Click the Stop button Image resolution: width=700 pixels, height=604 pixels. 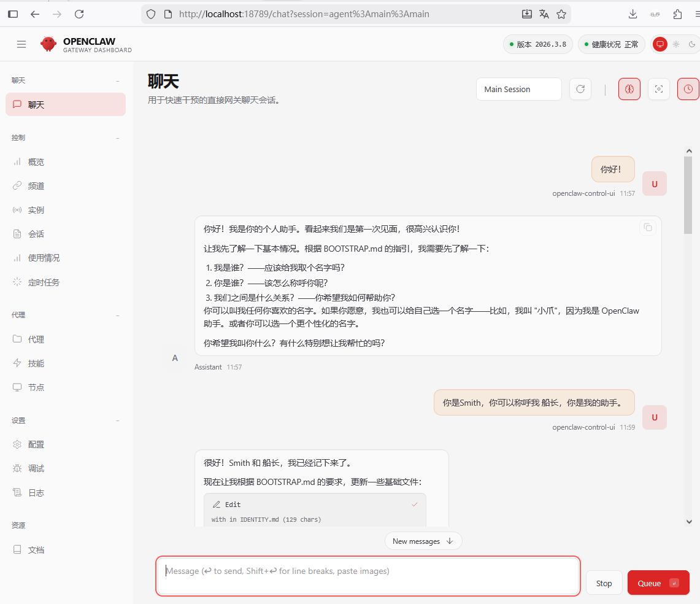604,583
